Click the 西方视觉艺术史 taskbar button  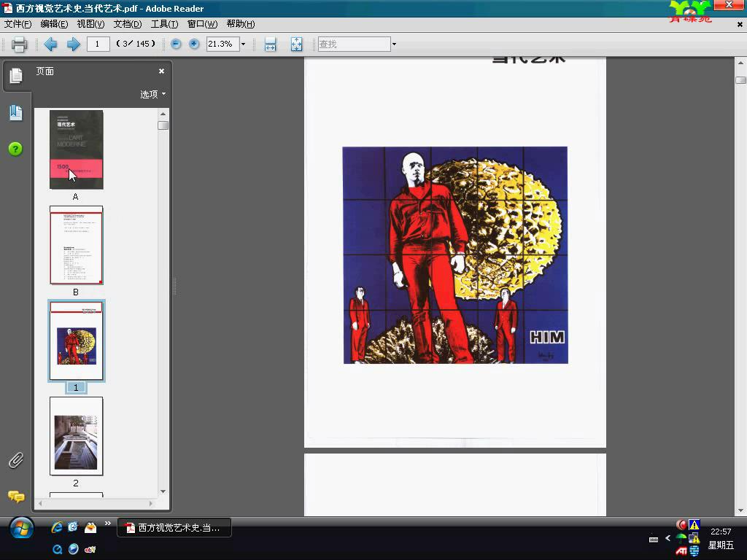(x=174, y=528)
